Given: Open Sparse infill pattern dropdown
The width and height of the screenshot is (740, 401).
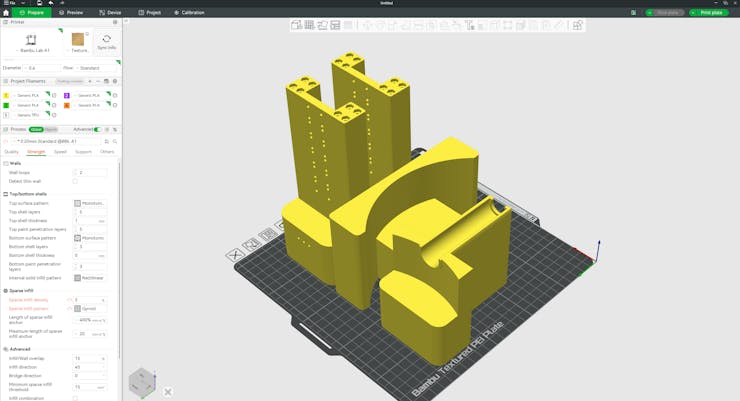Looking at the screenshot, I should pos(90,309).
